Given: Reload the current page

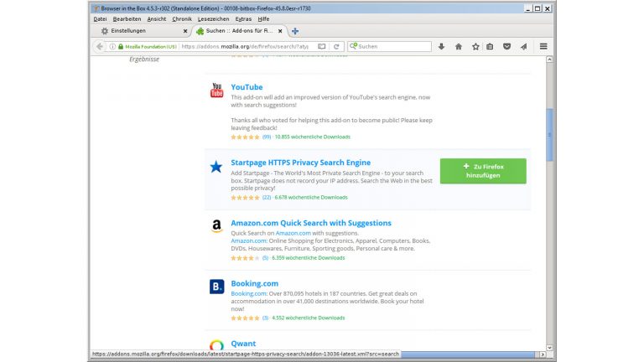Looking at the screenshot, I should point(336,47).
